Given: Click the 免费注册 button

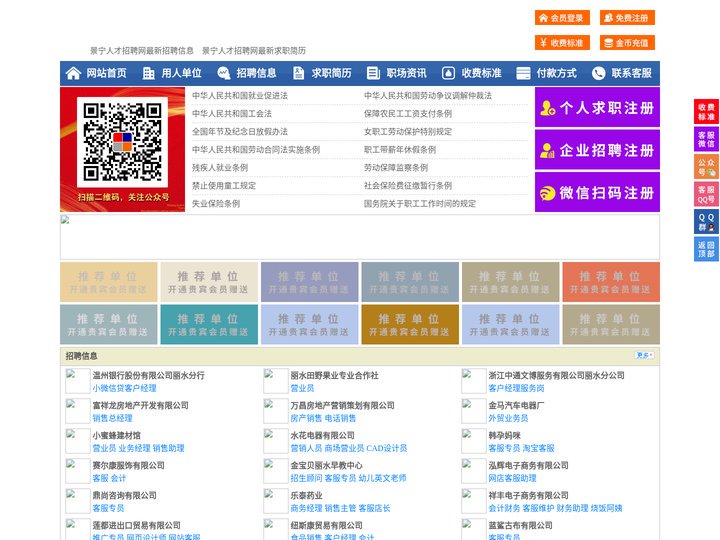Looking at the screenshot, I should coord(627,18).
